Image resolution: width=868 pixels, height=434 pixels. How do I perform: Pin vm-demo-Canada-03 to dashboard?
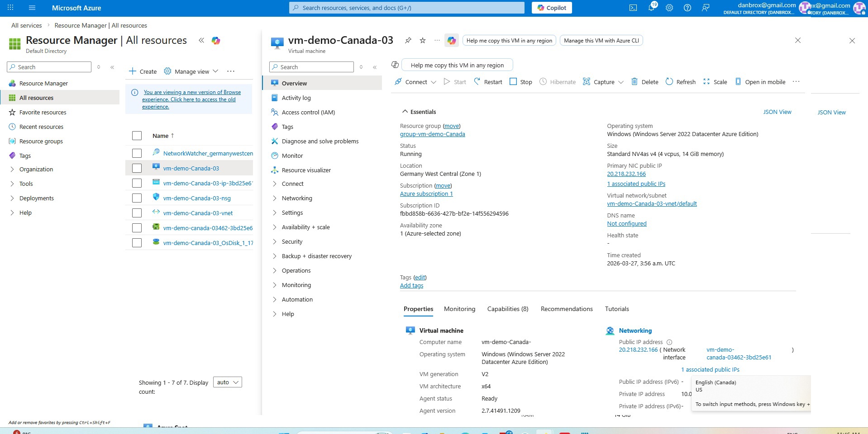(408, 40)
